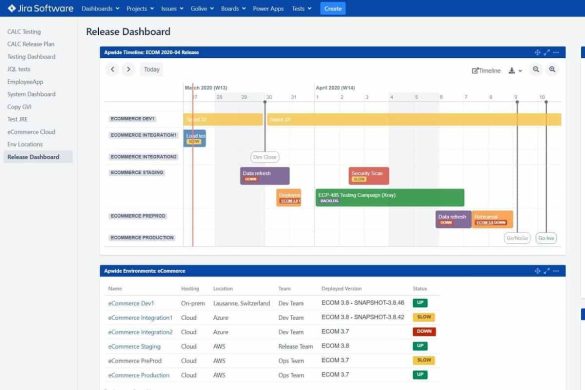The height and width of the screenshot is (390, 585).
Task: Click the Jira Software logo
Action: pos(41,8)
